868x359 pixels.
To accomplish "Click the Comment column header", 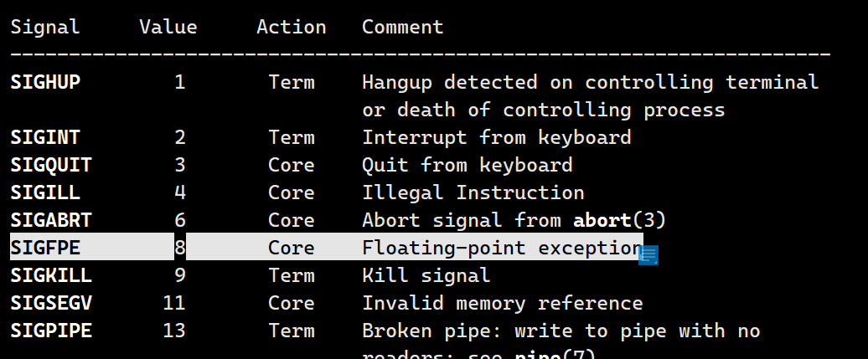I will click(x=402, y=27).
